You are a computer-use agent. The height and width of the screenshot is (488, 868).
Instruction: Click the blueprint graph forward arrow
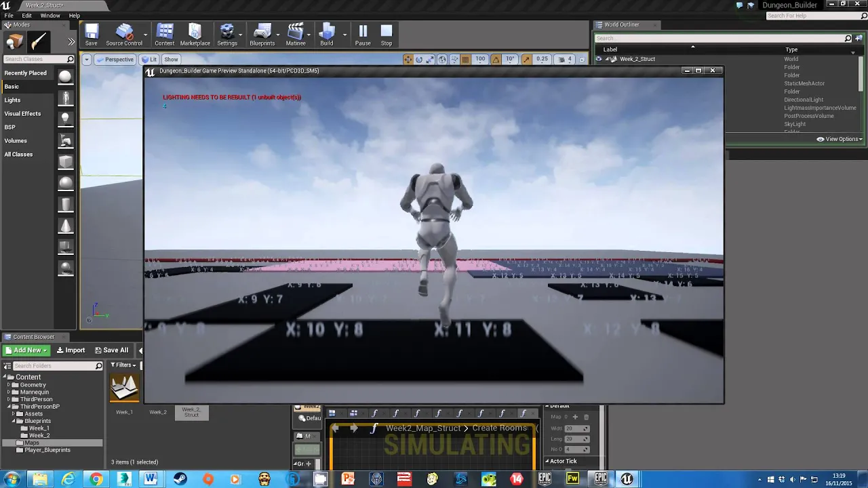pos(353,428)
